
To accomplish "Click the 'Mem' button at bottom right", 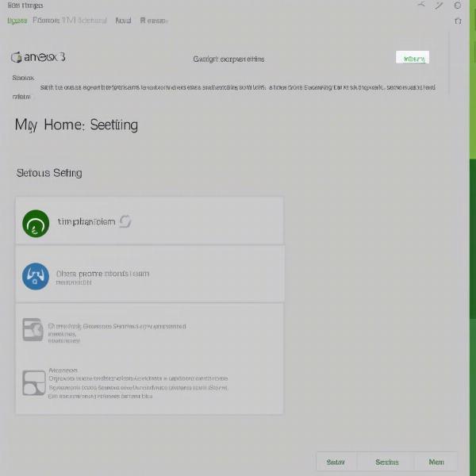I will [x=436, y=462].
